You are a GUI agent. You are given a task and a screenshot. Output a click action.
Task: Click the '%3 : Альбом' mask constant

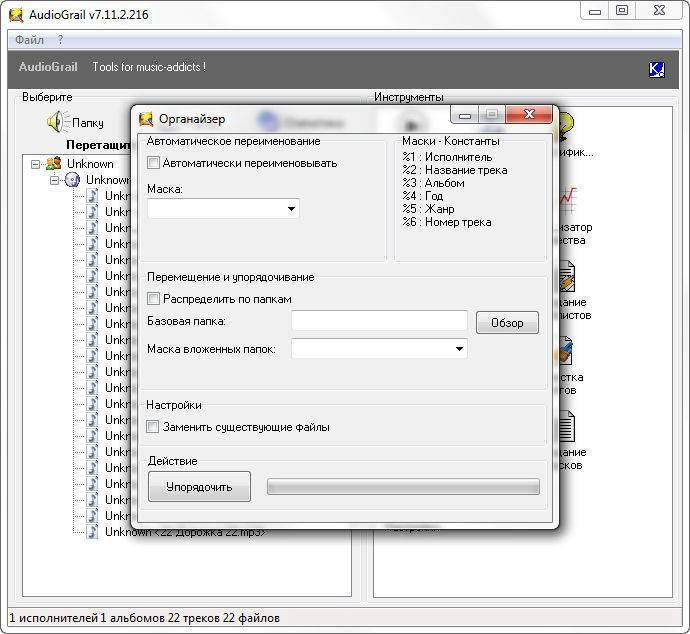(433, 183)
